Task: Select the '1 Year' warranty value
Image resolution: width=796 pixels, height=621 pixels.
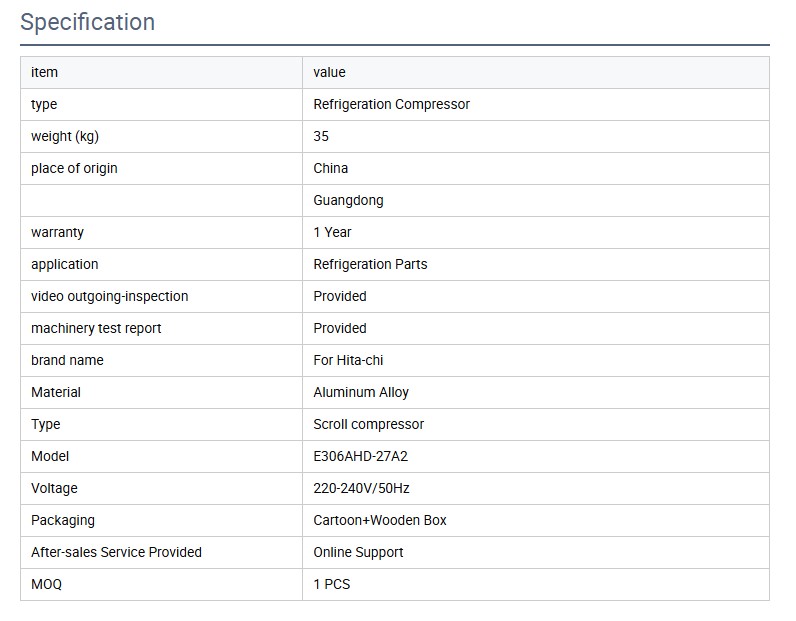Action: click(x=332, y=232)
